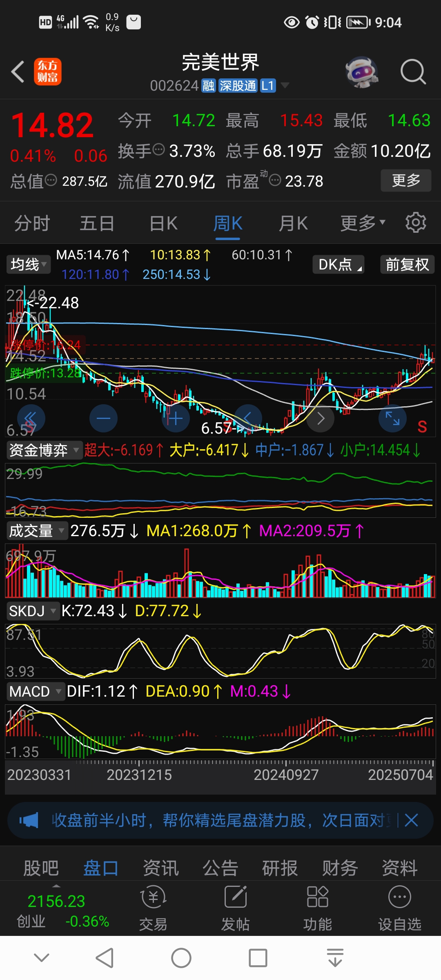The width and height of the screenshot is (441, 980).
Task: Tap the 20240927 date marker
Action: click(x=286, y=775)
